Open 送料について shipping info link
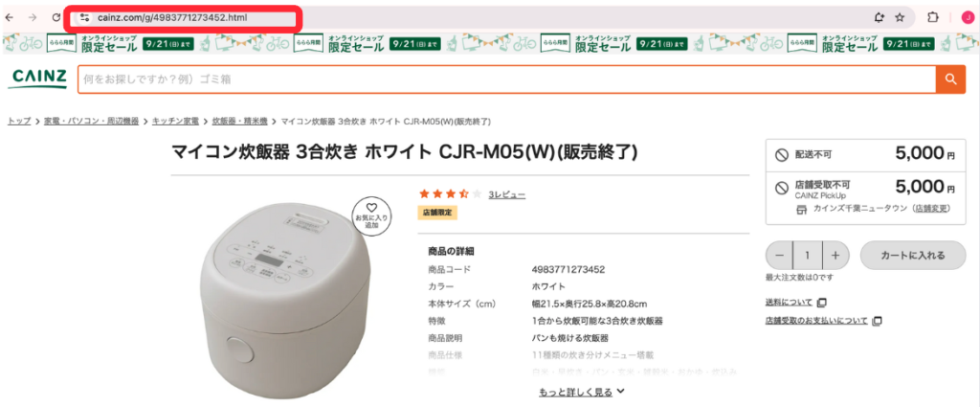This screenshot has height=407, width=980. [790, 303]
